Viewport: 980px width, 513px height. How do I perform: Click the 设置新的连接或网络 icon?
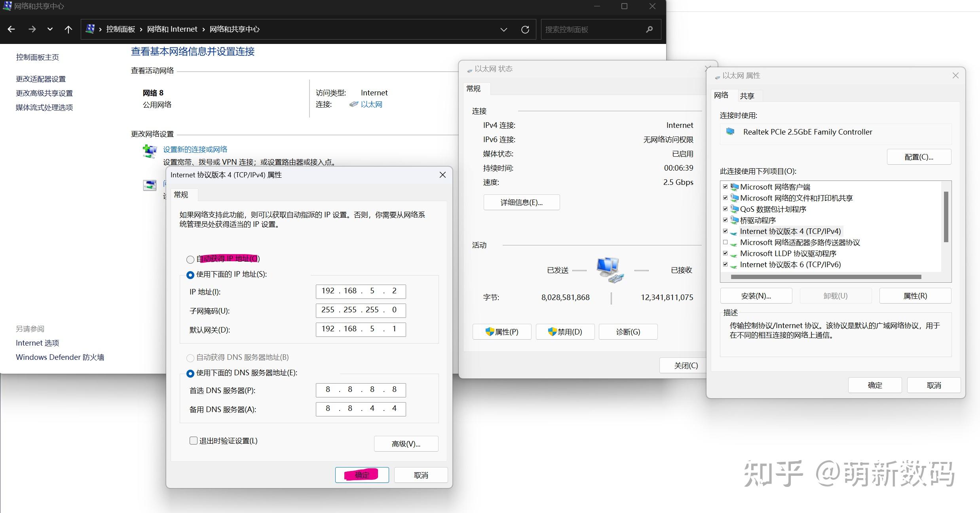pyautogui.click(x=149, y=151)
